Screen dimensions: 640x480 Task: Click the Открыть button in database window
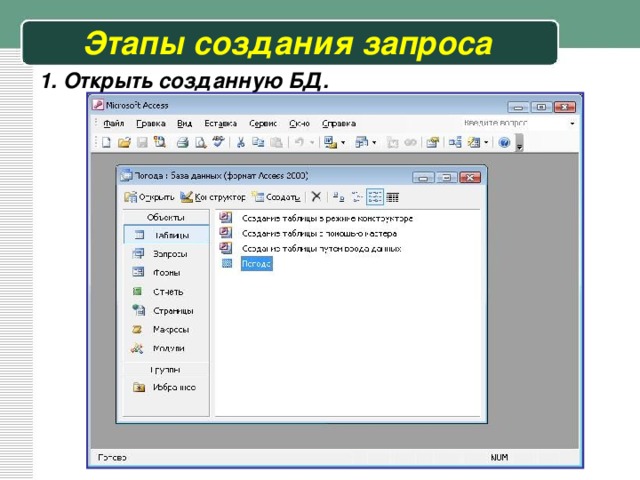click(149, 197)
